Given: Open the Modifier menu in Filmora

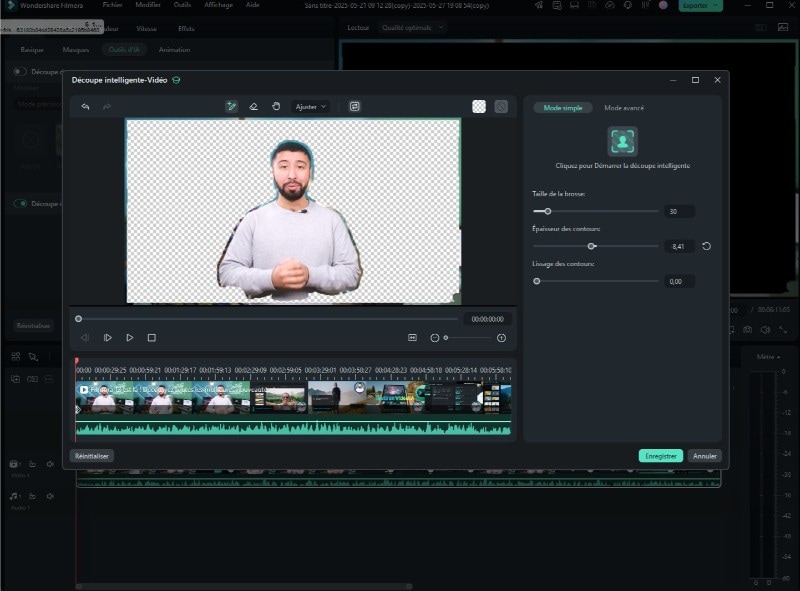Looking at the screenshot, I should click(148, 5).
